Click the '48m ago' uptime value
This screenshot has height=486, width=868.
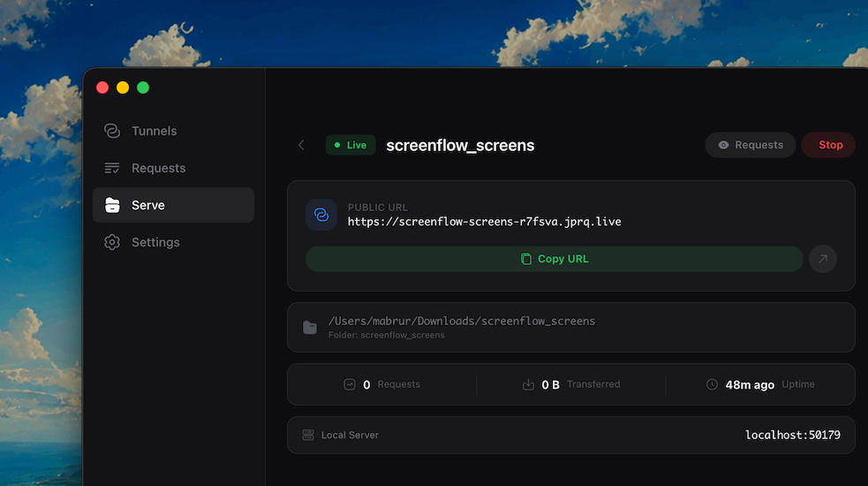750,384
